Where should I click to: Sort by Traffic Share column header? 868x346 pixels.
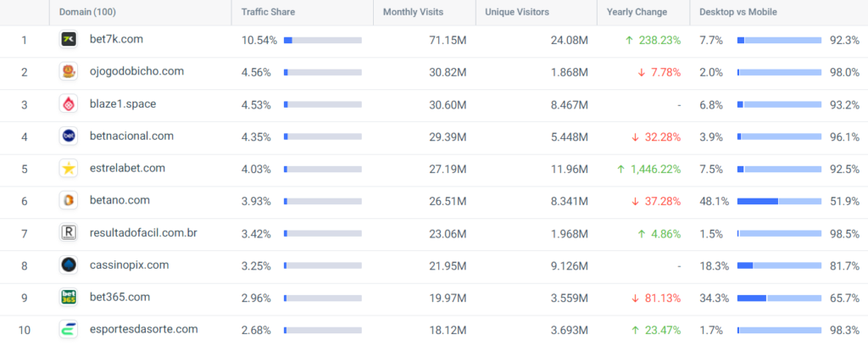[268, 12]
